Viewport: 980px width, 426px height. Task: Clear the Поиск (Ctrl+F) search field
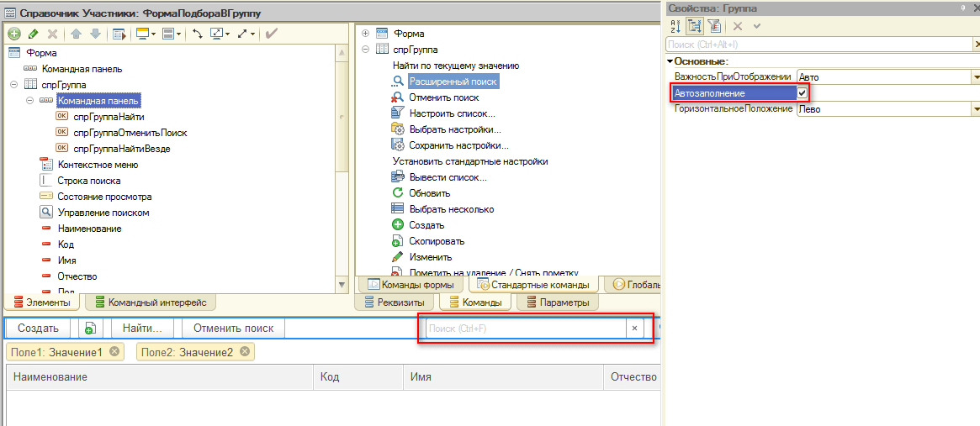pos(635,329)
